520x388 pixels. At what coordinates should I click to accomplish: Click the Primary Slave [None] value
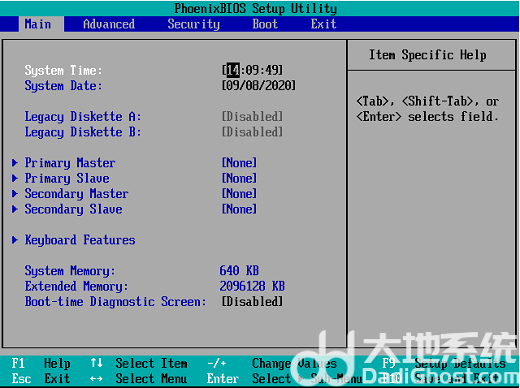point(239,178)
